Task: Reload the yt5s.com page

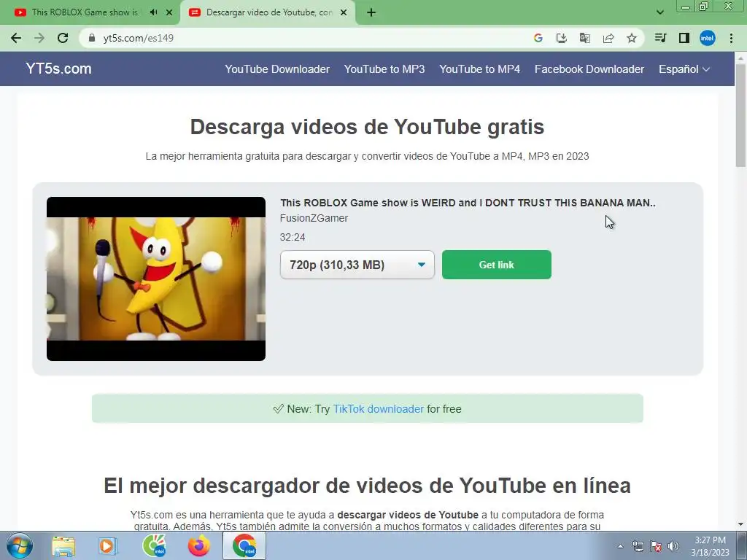Action: click(x=63, y=38)
